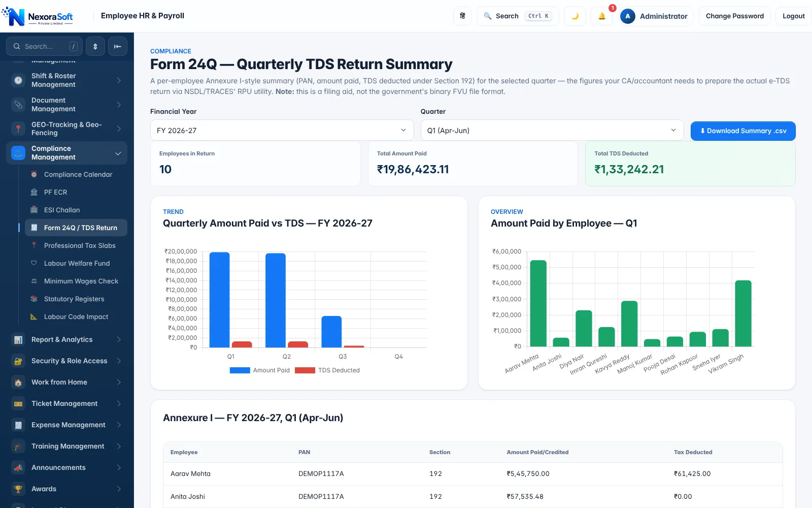Open the Quarter dropdown
Image resolution: width=812 pixels, height=508 pixels.
click(x=552, y=131)
